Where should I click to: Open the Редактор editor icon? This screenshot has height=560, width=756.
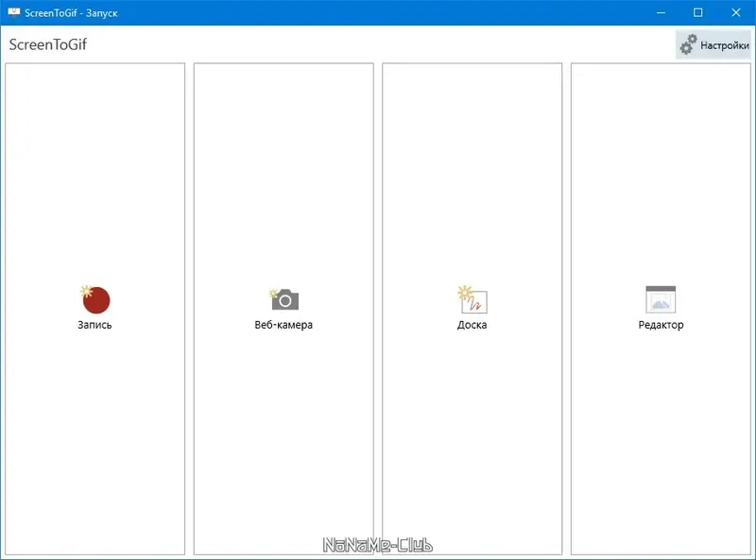[661, 299]
